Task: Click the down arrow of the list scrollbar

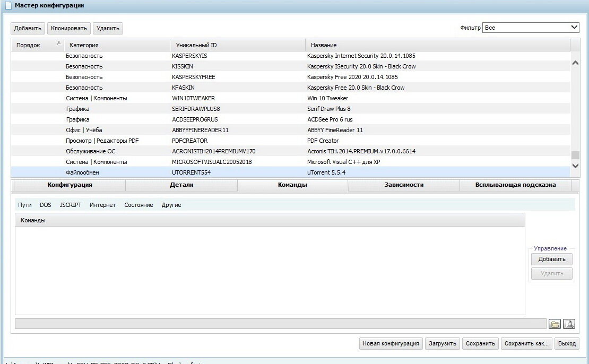Action: coord(575,165)
